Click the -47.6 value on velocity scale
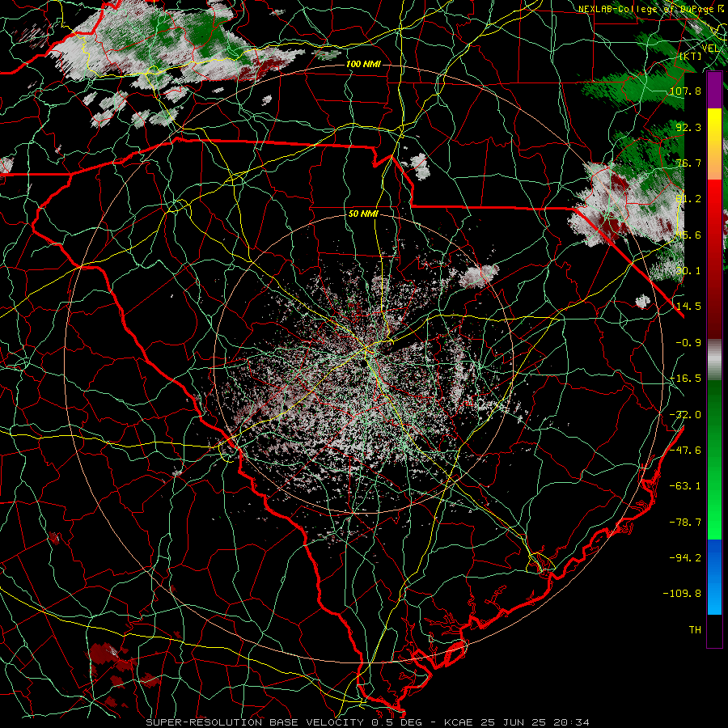Image resolution: width=728 pixels, height=728 pixels. [685, 450]
